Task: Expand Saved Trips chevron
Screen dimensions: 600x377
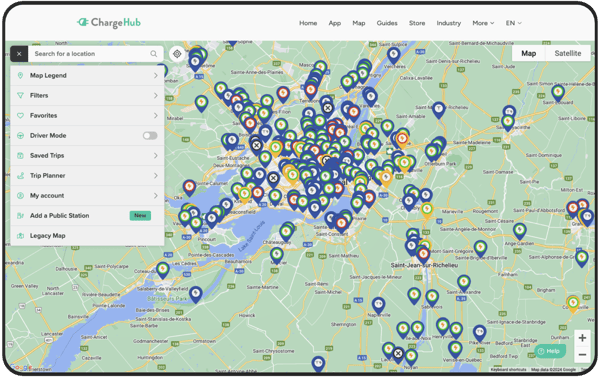Action: [x=156, y=155]
